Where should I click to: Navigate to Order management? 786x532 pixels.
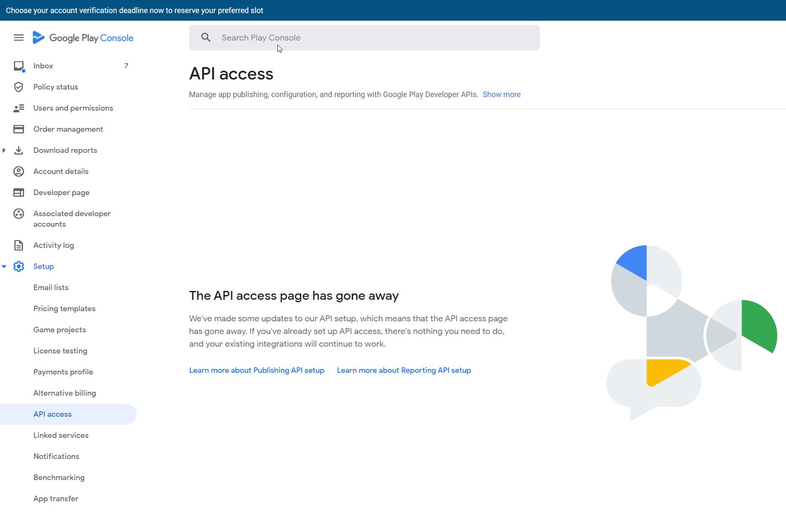point(68,129)
